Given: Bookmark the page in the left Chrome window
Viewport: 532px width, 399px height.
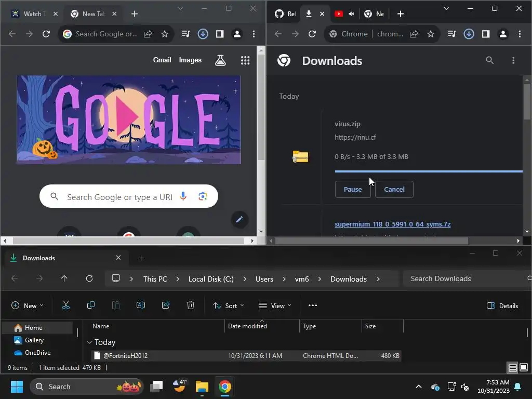Looking at the screenshot, I should tap(165, 34).
